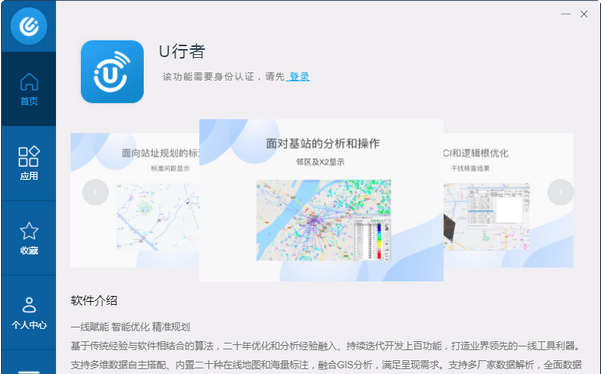This screenshot has width=603, height=374.
Task: Open 个人中心 personal center
Action: pos(29,312)
